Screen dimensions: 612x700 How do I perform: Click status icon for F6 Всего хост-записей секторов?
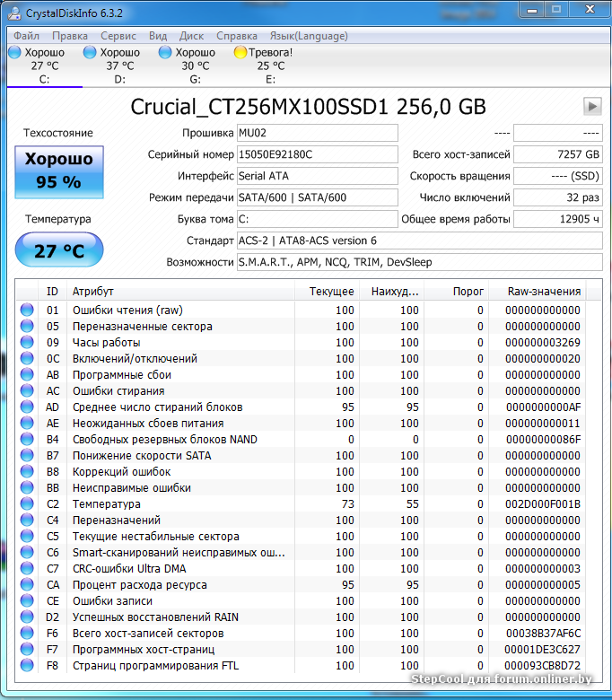[27, 633]
